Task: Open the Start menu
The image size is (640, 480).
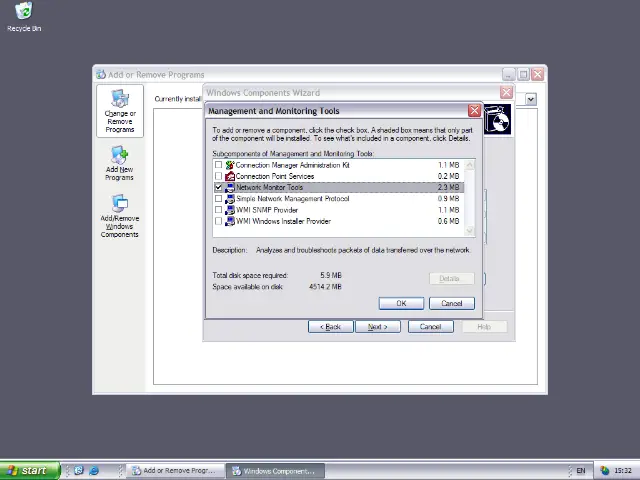Action: click(30, 471)
